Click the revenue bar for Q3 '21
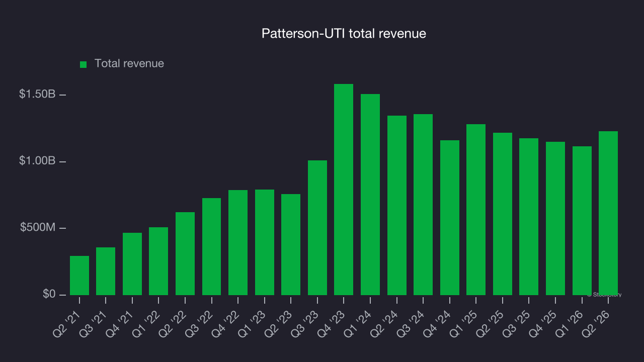The image size is (644, 362). 106,271
